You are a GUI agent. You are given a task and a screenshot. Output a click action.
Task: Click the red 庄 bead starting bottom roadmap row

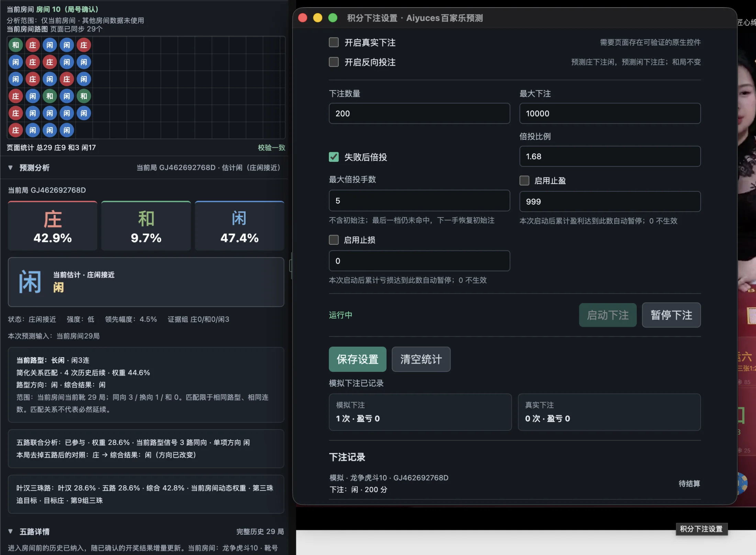[15, 130]
